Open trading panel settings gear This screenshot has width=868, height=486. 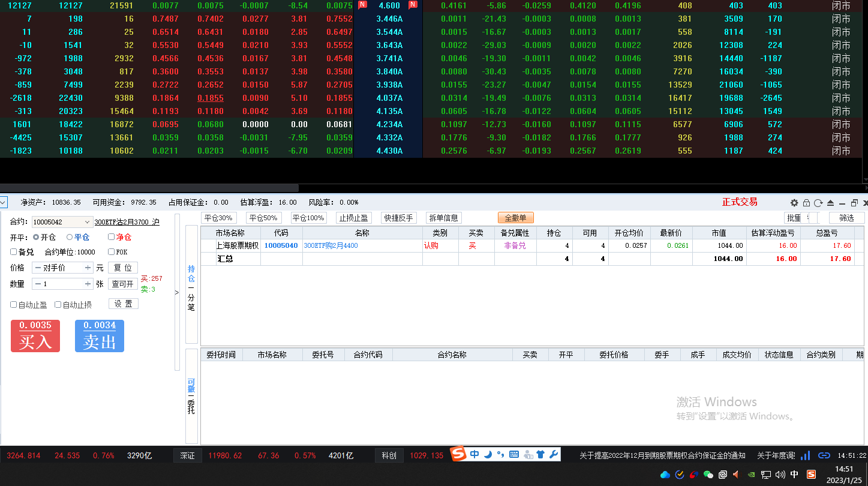click(x=794, y=203)
